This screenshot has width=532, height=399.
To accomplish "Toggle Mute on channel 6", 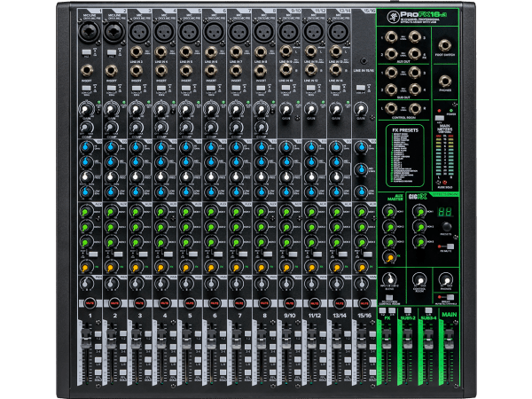I will (215, 302).
